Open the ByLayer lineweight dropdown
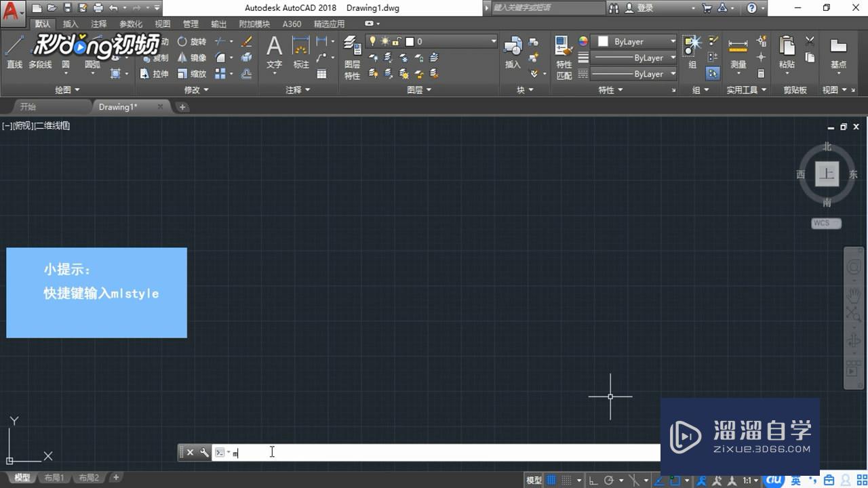Viewport: 868px width, 488px height. 634,58
